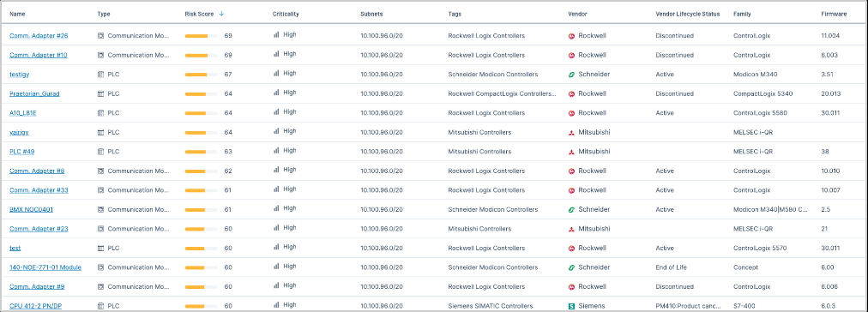Open the BMX NOC0401 link
Viewport: 868px width, 312px height.
pos(31,210)
